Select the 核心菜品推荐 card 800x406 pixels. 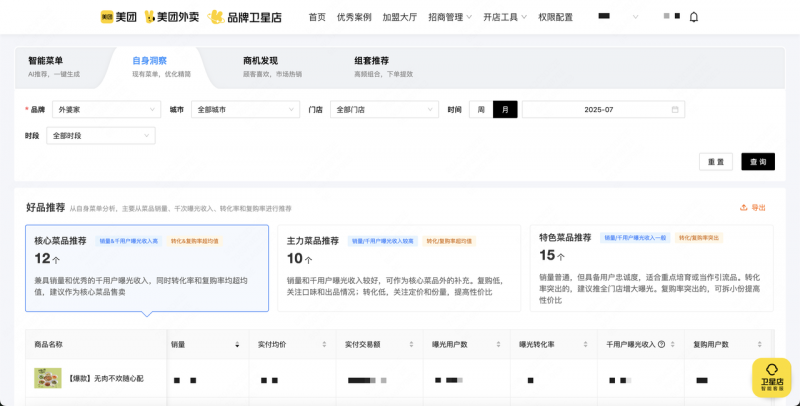click(x=146, y=267)
